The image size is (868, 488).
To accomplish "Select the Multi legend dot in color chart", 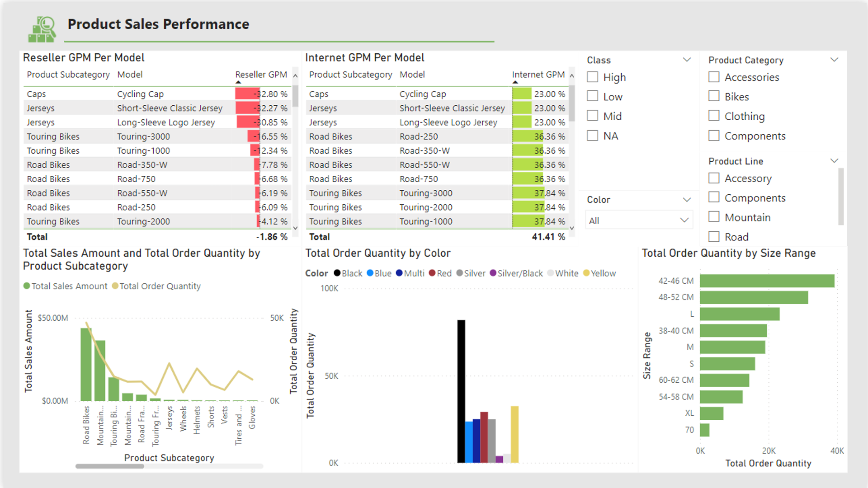I will (x=399, y=273).
